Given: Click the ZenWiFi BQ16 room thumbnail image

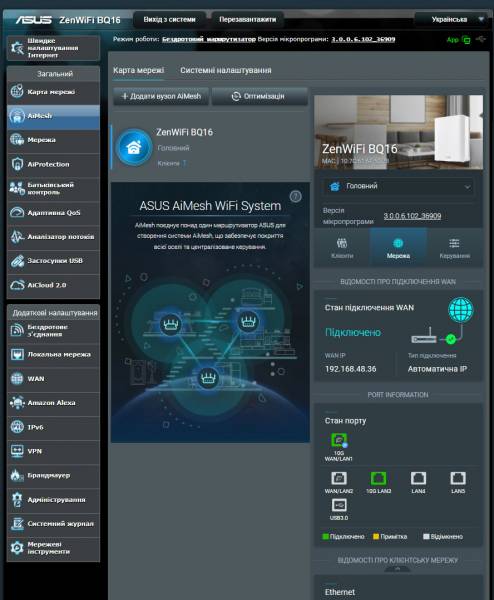Looking at the screenshot, I should (x=398, y=132).
